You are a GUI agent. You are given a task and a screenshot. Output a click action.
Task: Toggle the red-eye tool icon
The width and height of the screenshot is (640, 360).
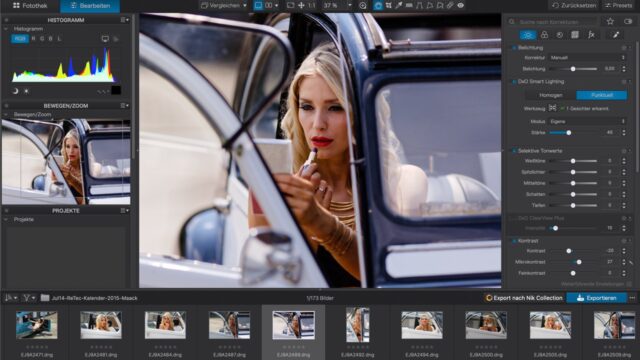(460, 6)
